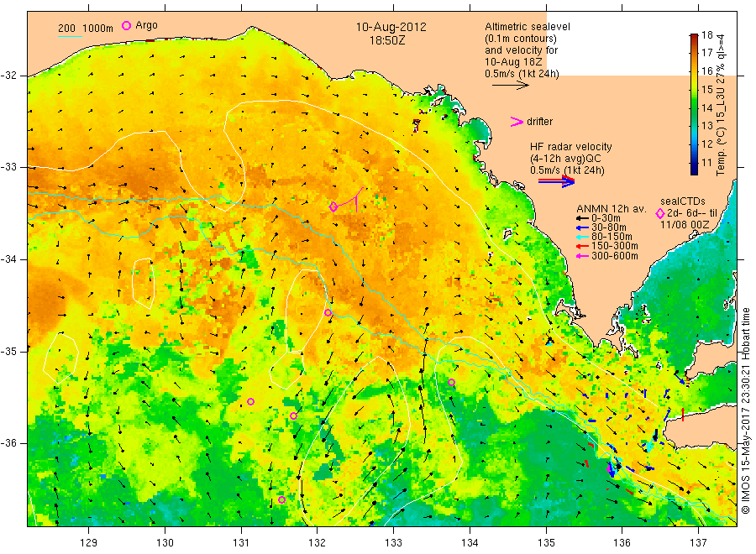Click the colorbar tick label 11
The height and width of the screenshot is (554, 756).
706,162
